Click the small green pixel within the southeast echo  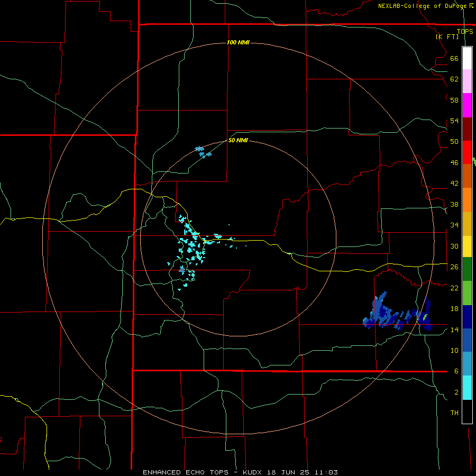coord(425,317)
